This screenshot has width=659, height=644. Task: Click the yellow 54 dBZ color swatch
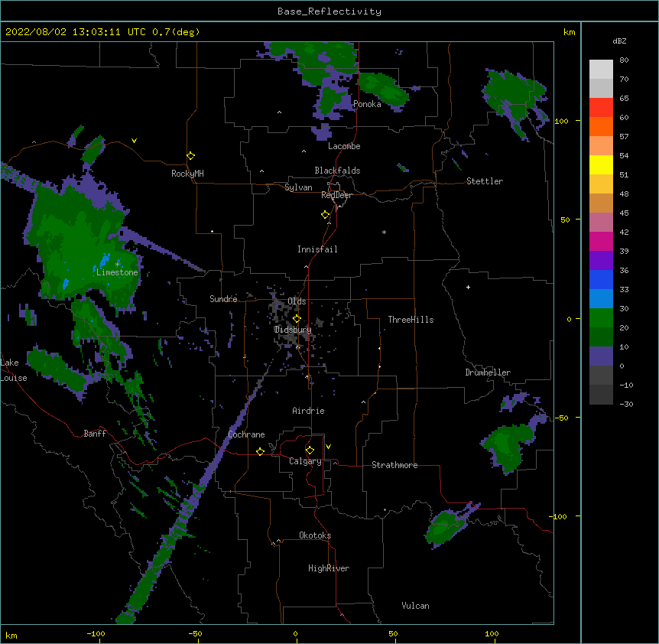pyautogui.click(x=601, y=164)
